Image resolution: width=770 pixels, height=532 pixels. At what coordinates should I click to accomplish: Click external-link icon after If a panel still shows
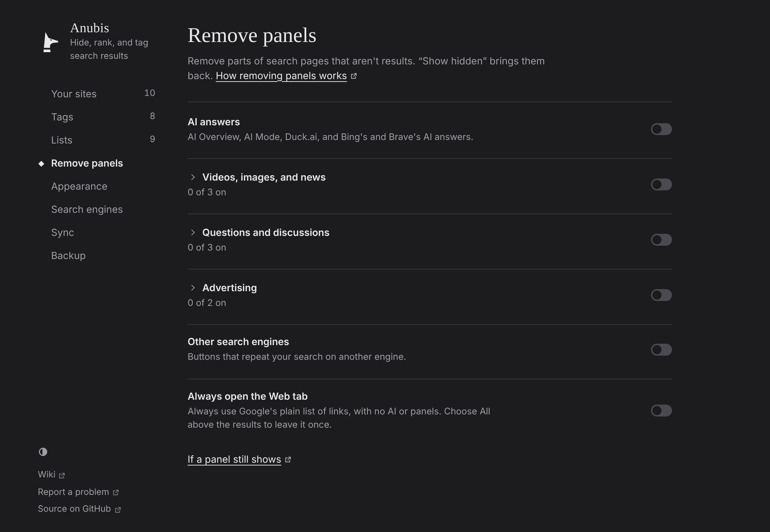[x=288, y=460]
